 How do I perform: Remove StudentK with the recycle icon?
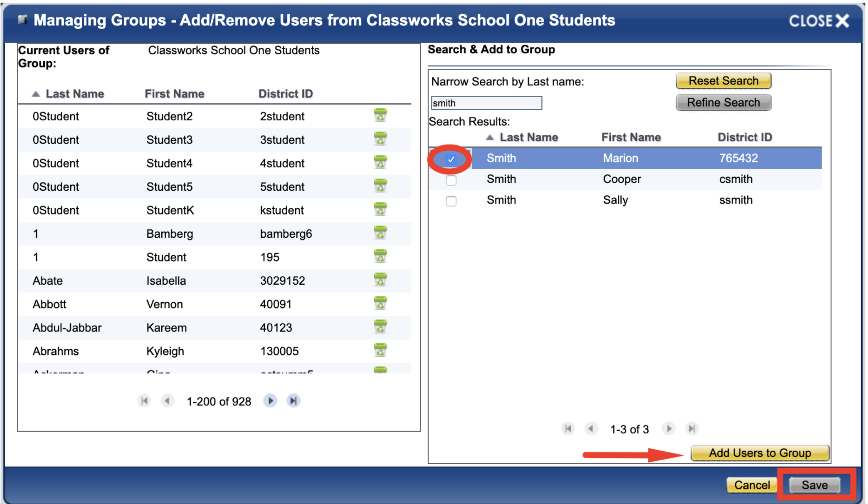point(380,209)
